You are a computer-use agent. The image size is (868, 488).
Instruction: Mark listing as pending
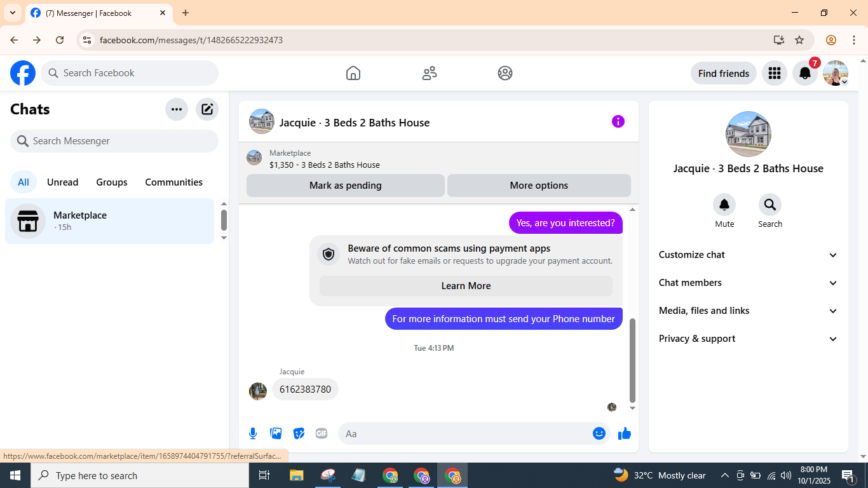(x=346, y=186)
